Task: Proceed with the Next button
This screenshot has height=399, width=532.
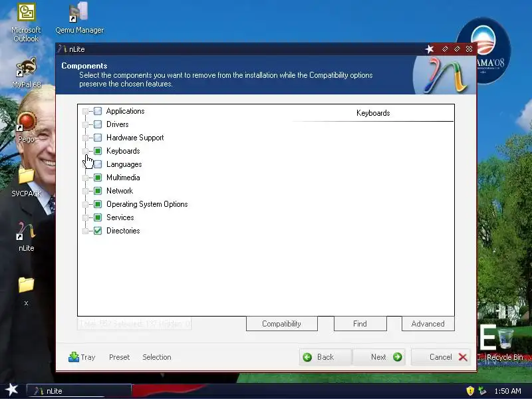Action: pyautogui.click(x=379, y=357)
